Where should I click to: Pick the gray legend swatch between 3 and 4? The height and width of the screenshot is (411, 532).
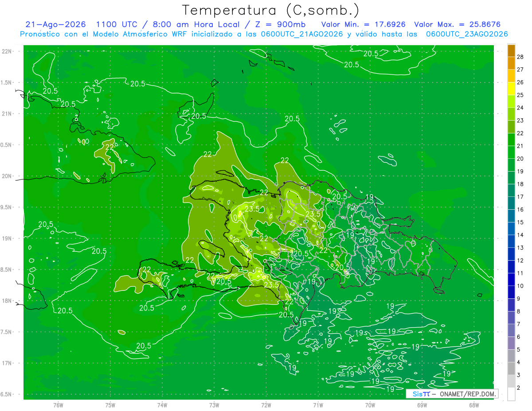(511, 369)
